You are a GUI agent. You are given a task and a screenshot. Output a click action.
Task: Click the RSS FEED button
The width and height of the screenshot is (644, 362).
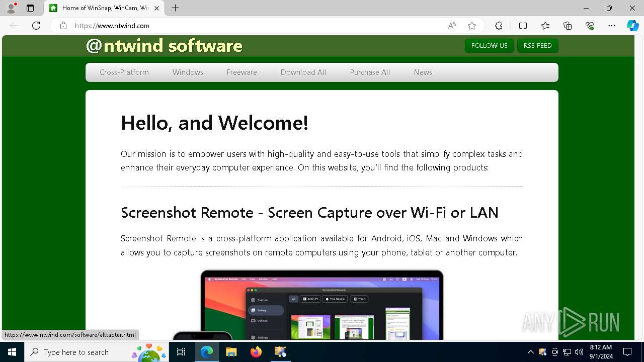(x=538, y=46)
